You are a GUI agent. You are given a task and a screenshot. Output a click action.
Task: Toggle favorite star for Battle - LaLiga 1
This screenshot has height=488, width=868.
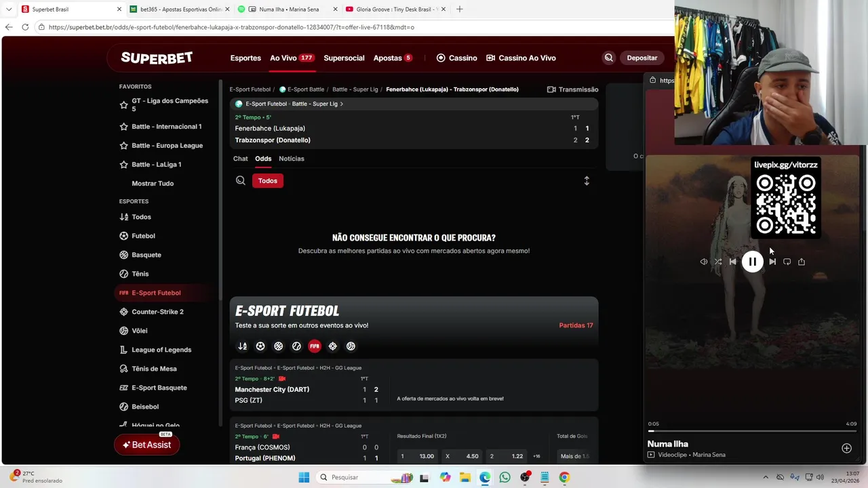tap(123, 165)
